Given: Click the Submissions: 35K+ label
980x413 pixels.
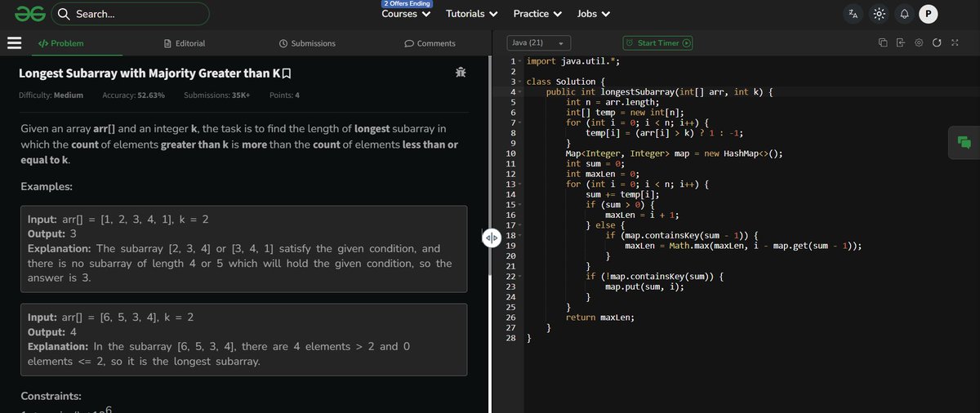Looking at the screenshot, I should tap(217, 95).
